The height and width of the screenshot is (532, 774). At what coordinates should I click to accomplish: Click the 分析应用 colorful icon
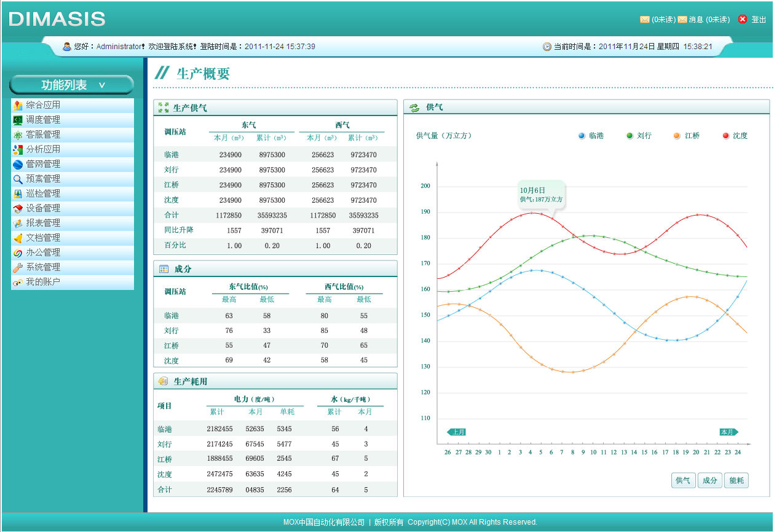pyautogui.click(x=18, y=149)
